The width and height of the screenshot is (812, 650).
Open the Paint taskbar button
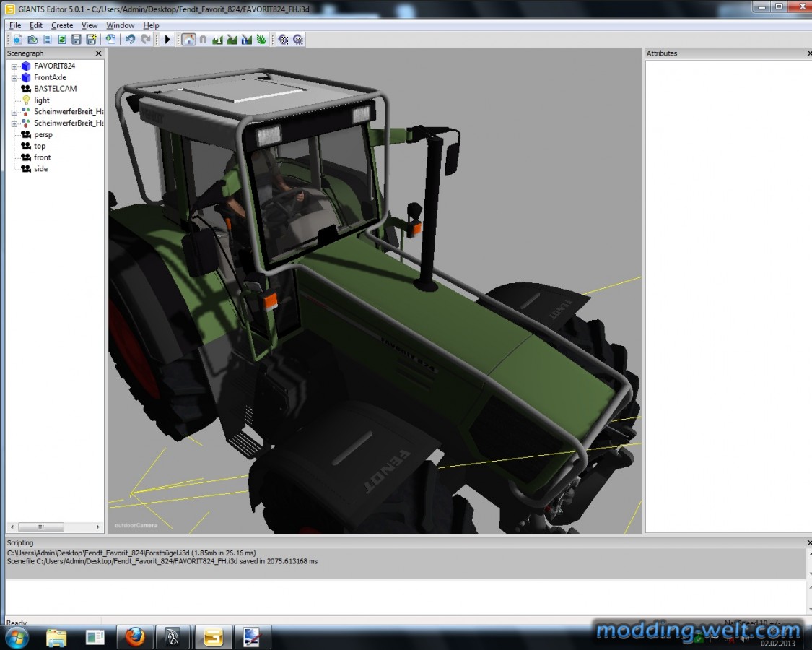coord(252,638)
